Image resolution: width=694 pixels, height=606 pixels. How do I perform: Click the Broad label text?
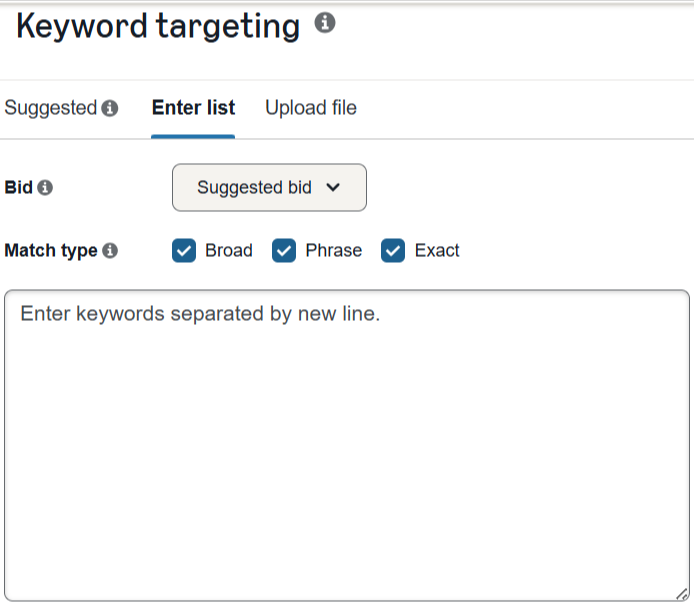tap(229, 250)
